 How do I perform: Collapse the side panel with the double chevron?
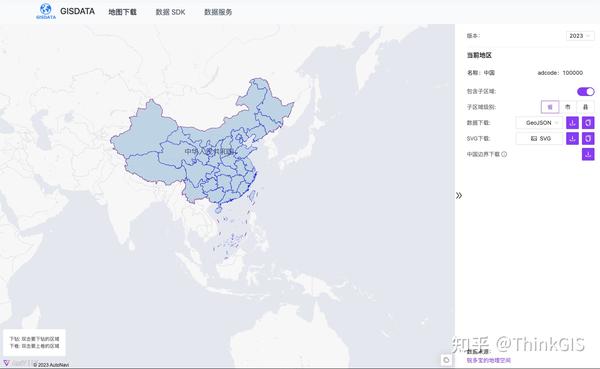point(459,196)
